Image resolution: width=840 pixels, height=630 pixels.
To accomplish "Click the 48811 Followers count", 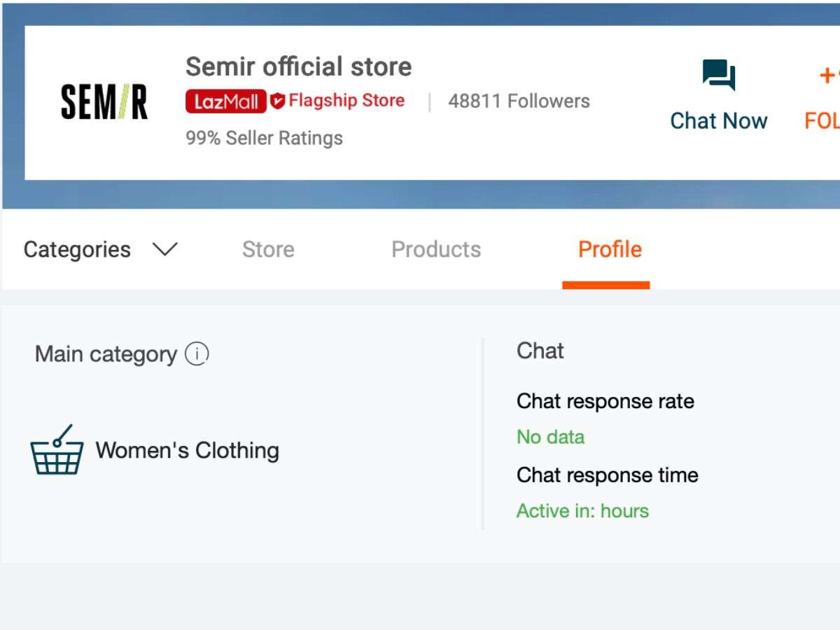I will [x=519, y=101].
